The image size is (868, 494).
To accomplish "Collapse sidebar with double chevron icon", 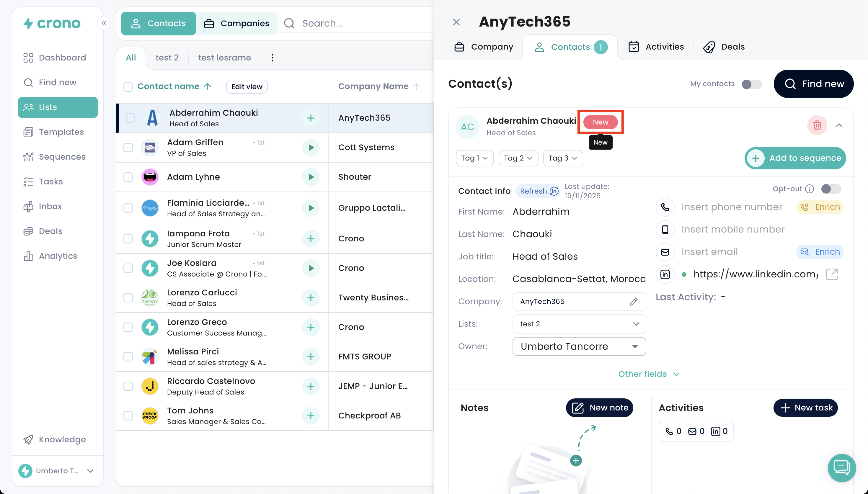I will pos(104,23).
